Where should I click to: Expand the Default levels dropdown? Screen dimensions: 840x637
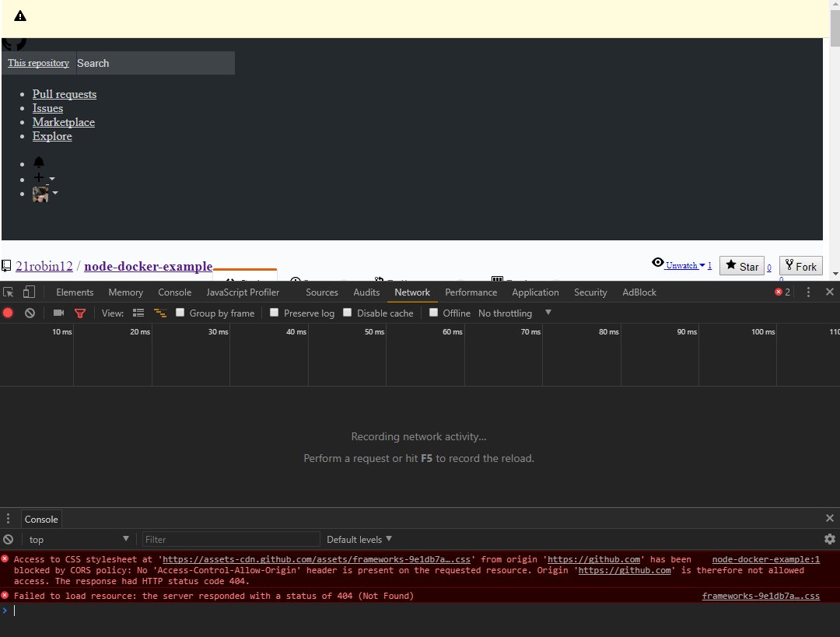[x=359, y=540]
